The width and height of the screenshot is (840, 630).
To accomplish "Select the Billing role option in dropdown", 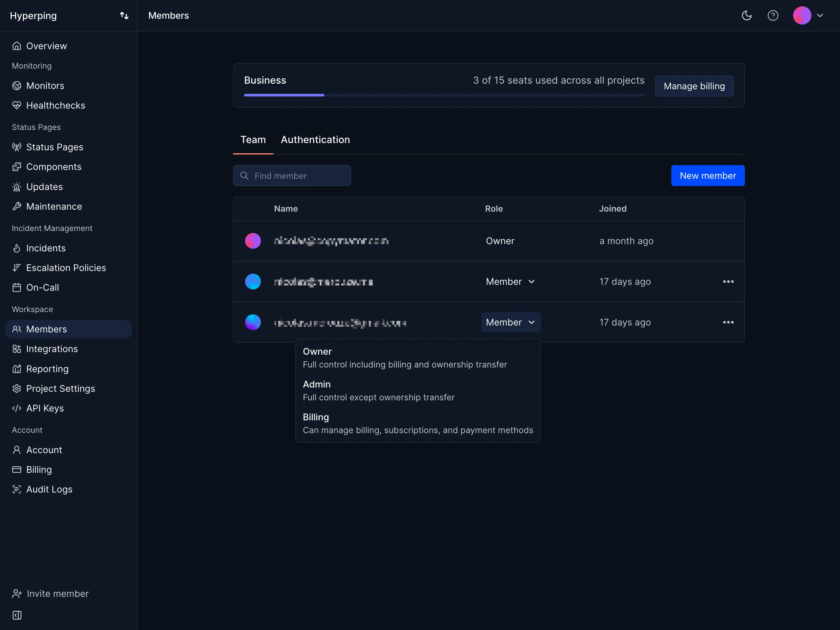I will click(418, 423).
